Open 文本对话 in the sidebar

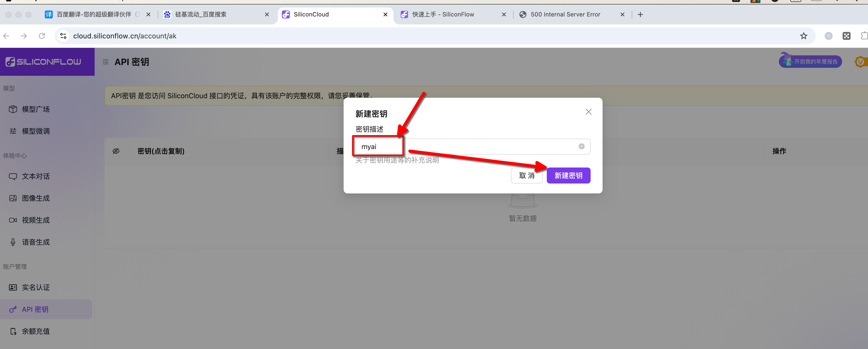[35, 176]
